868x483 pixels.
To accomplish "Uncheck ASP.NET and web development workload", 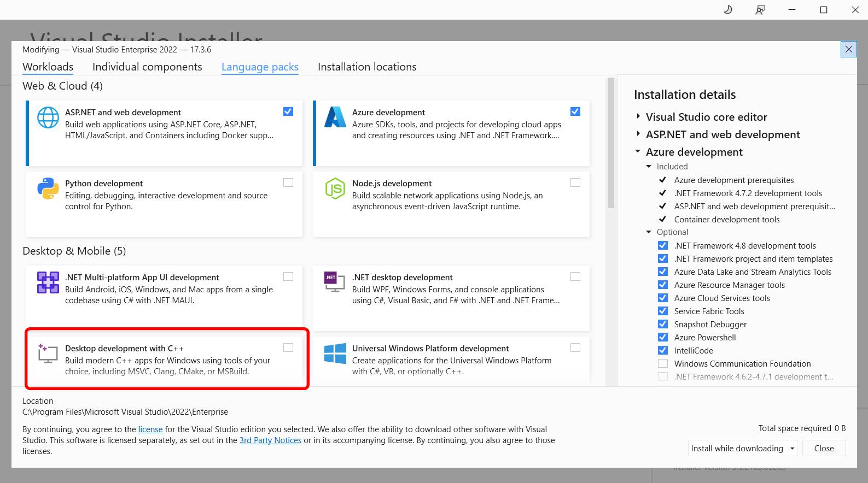I will [288, 111].
